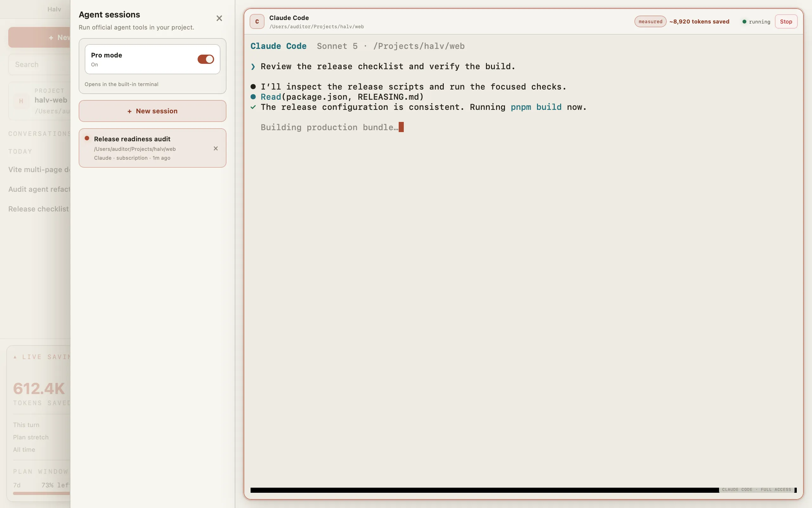Start a New session in Agent sessions
Image resolution: width=812 pixels, height=508 pixels.
152,111
